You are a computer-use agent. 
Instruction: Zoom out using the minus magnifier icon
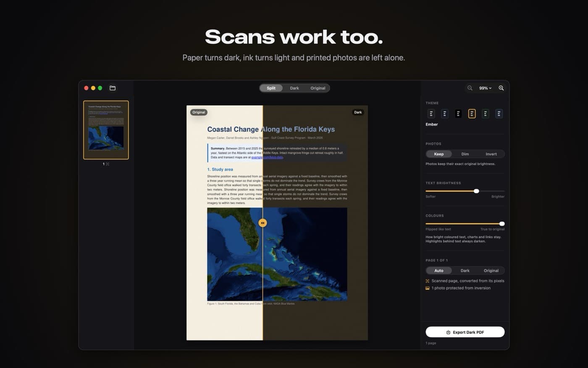tap(470, 88)
